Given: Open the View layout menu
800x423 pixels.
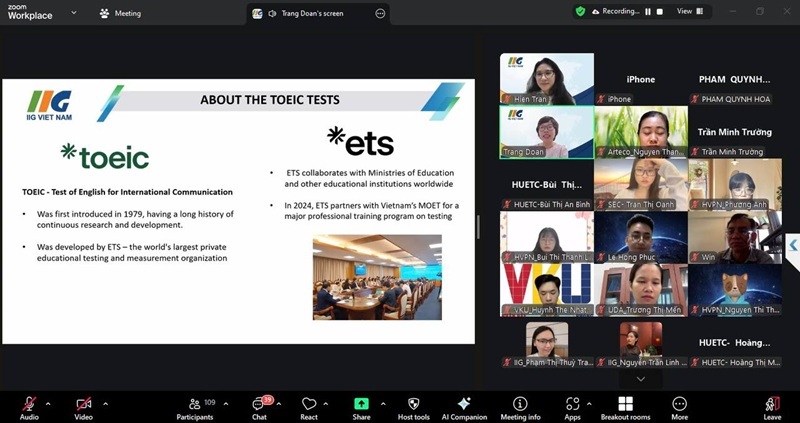Looking at the screenshot, I should point(690,11).
